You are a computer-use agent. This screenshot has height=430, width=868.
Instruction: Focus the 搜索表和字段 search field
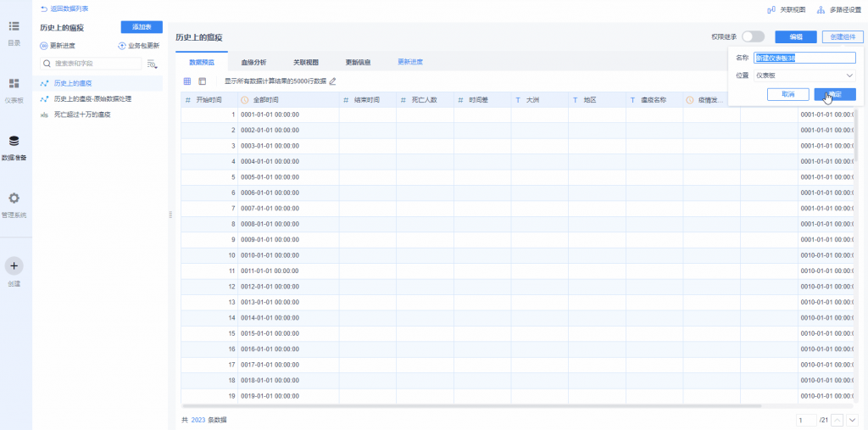(91, 64)
